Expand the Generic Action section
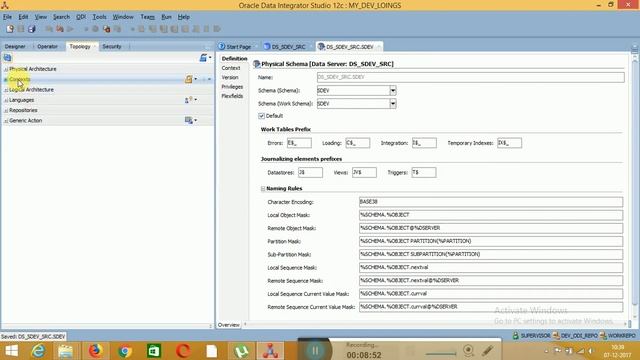The image size is (640, 360). [6, 121]
